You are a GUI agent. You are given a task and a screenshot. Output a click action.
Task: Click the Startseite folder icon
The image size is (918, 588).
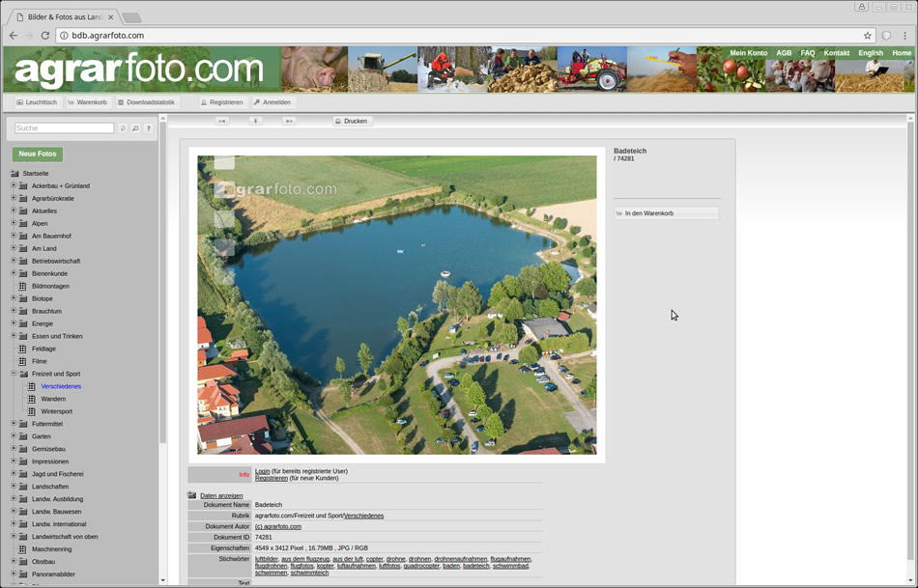14,174
